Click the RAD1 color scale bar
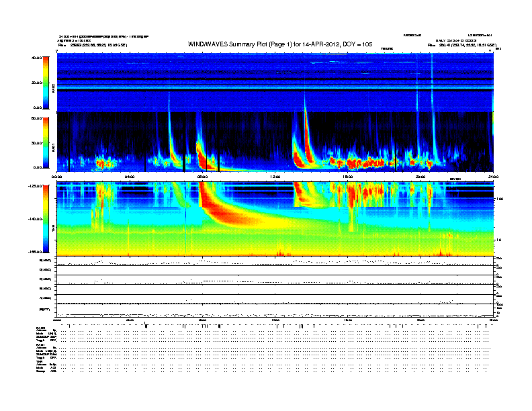Viewport: 532px width, 411px height. coord(46,143)
